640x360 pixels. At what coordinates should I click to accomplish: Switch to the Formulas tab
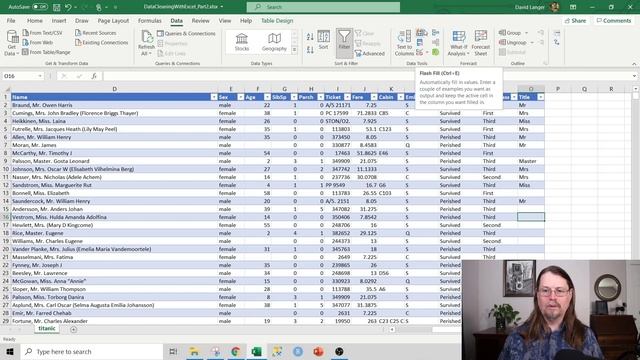click(x=149, y=20)
